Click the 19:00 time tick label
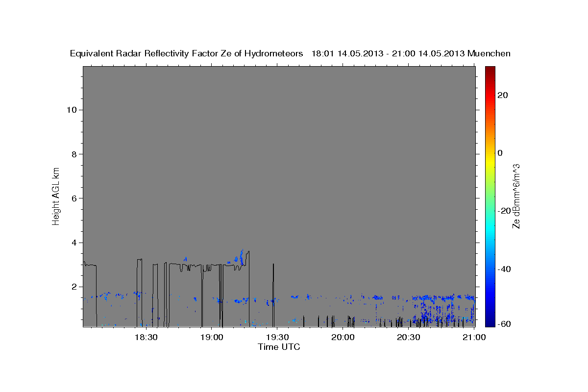Viewport: 588px width, 392px height. coord(211,337)
